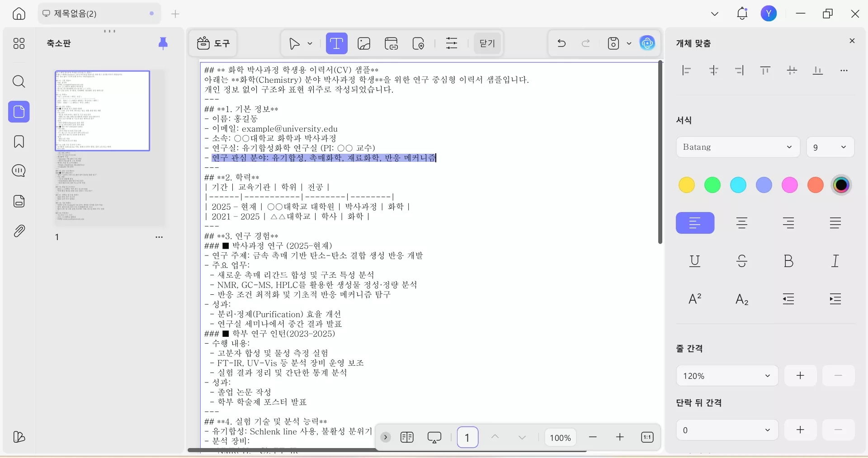Apply superscript formatting in the right panel

click(x=694, y=299)
